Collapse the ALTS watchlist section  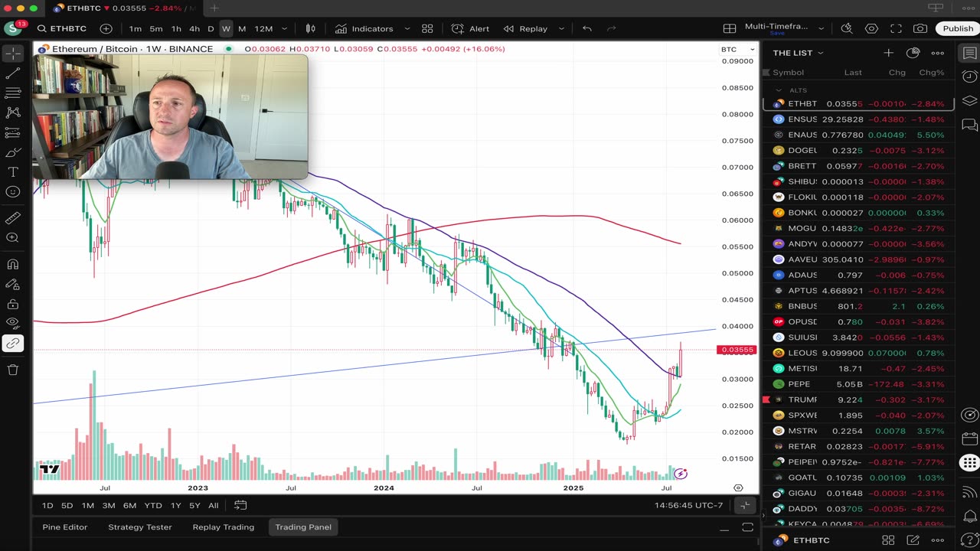tap(779, 90)
